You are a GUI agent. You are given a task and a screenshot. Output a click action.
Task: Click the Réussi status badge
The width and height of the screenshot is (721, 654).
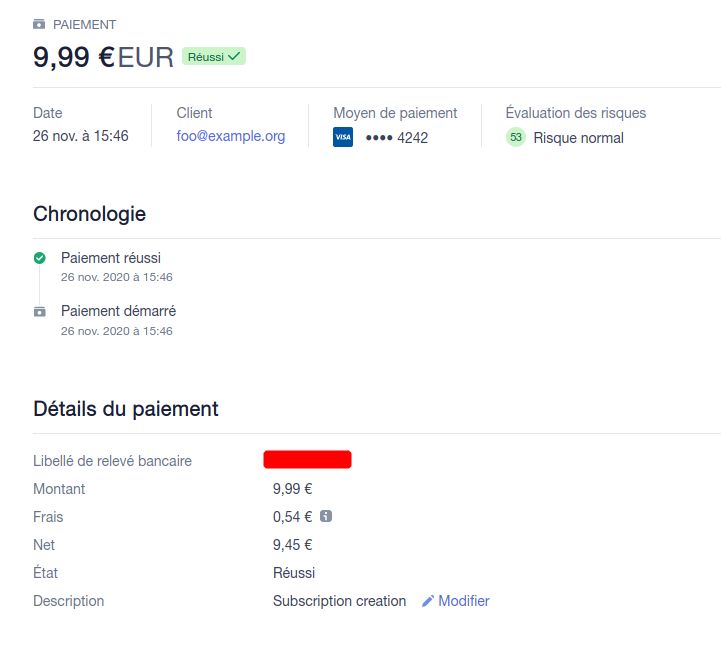[x=214, y=57]
